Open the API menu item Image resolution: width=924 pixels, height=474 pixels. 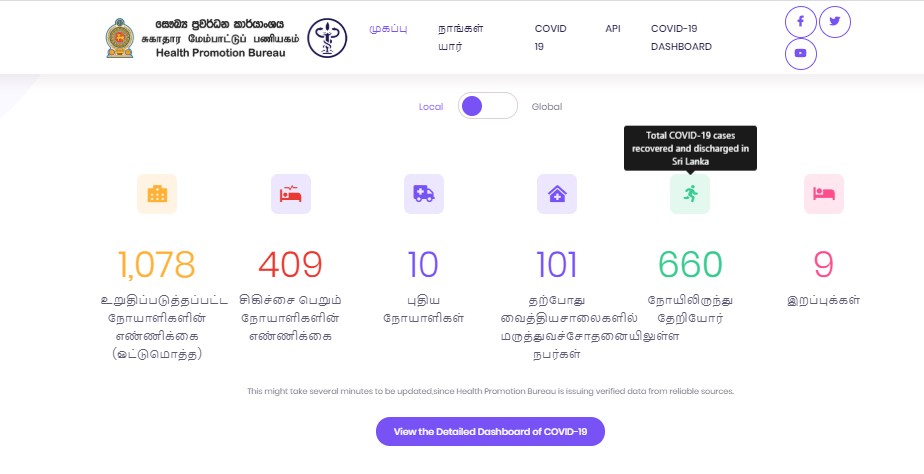pyautogui.click(x=613, y=28)
